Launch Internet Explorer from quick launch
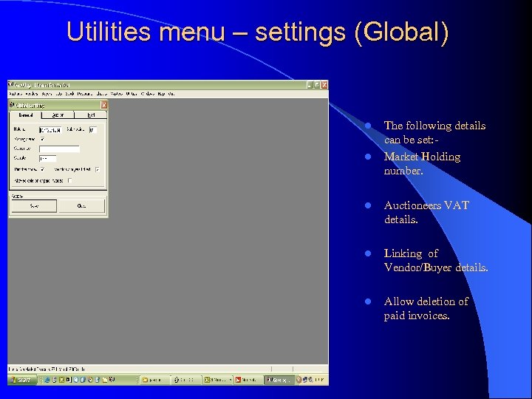532x399 pixels. click(47, 380)
